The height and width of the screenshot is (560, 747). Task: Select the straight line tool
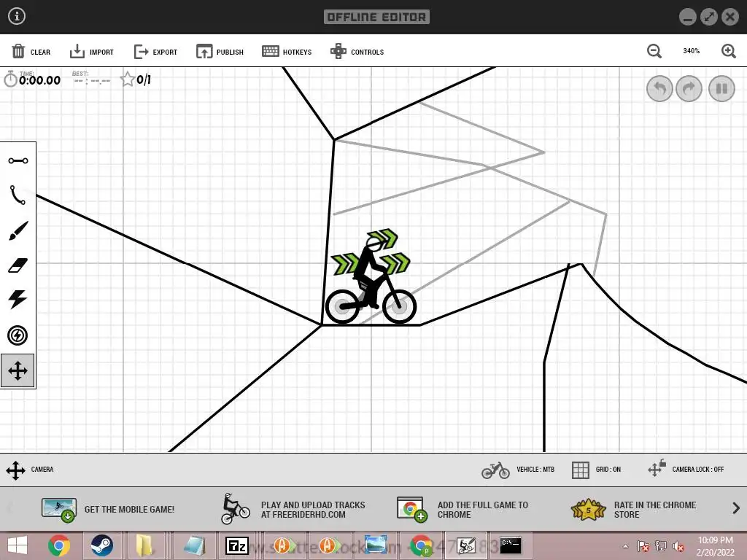click(x=18, y=161)
